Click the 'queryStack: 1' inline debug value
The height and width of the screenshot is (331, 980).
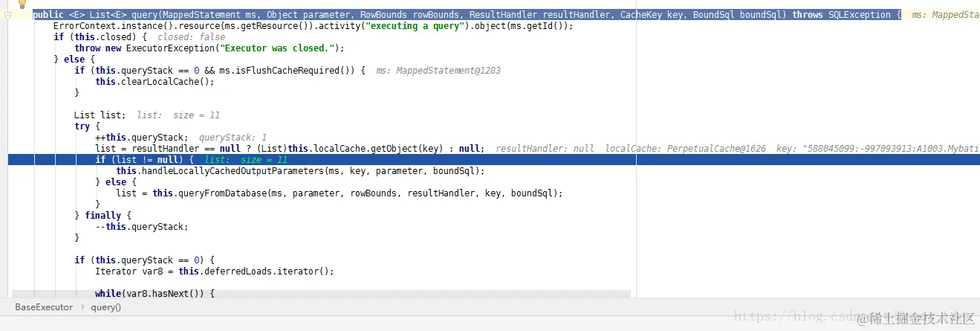[x=233, y=138]
